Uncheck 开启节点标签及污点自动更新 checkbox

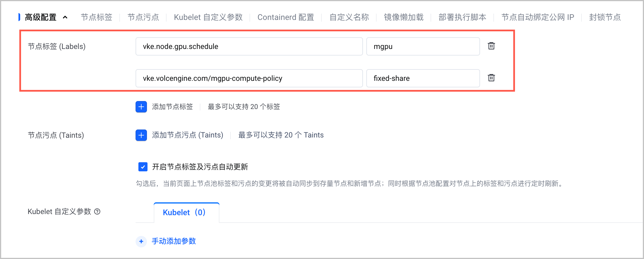click(143, 167)
